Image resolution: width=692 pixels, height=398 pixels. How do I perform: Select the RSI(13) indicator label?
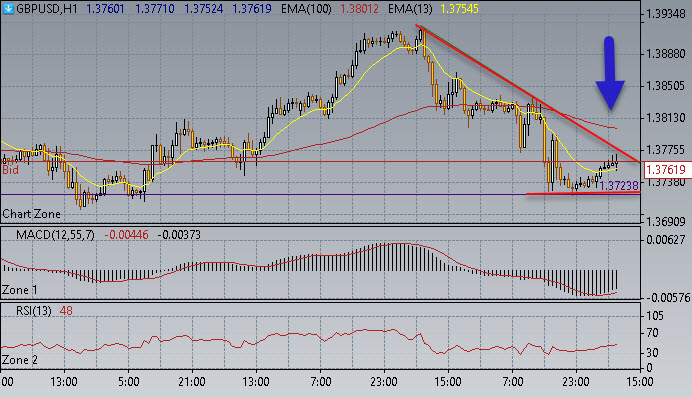(x=34, y=311)
